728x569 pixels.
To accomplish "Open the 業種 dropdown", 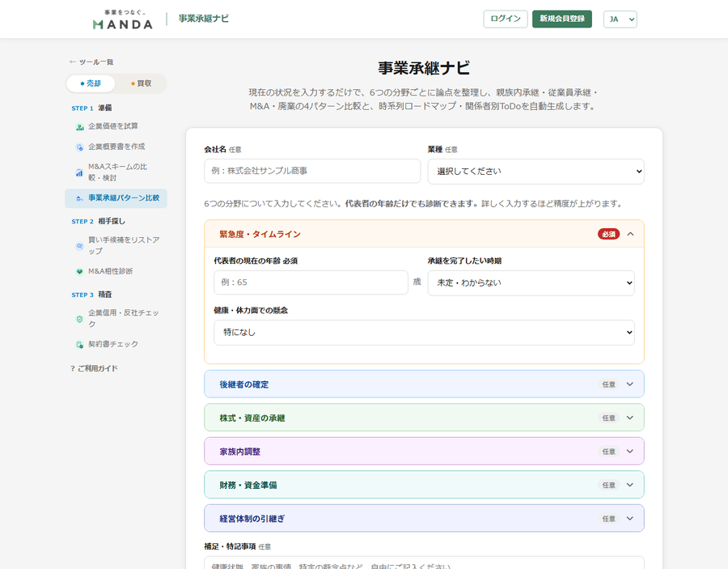I will pos(535,172).
